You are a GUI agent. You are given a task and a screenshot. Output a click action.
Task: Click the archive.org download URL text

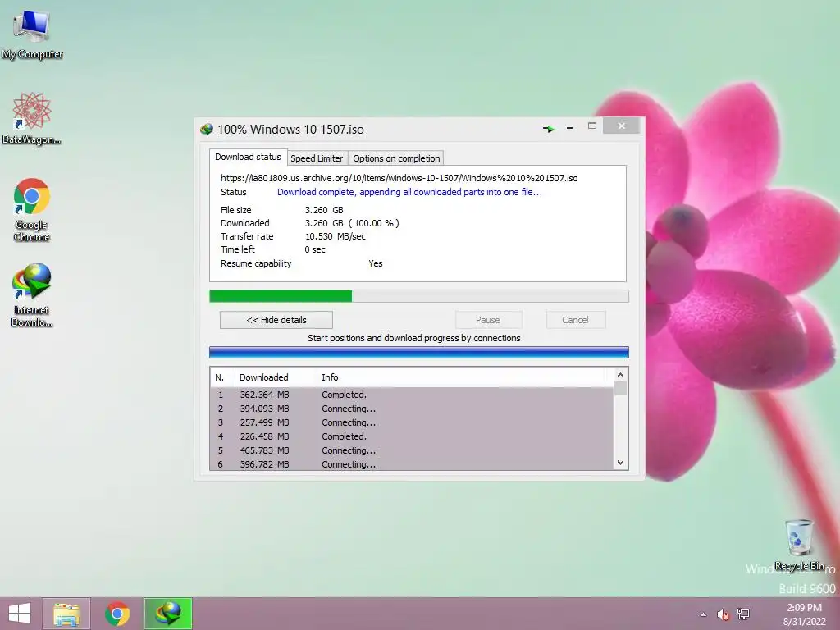(x=399, y=178)
